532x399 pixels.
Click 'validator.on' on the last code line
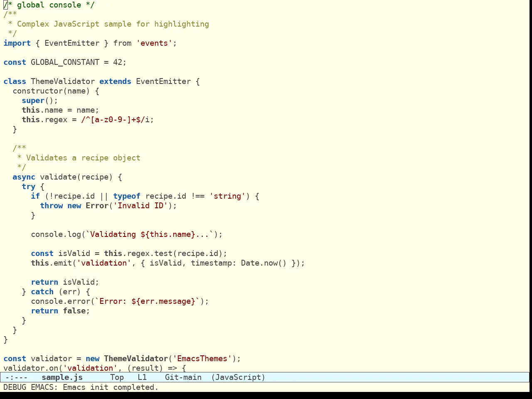pos(31,368)
